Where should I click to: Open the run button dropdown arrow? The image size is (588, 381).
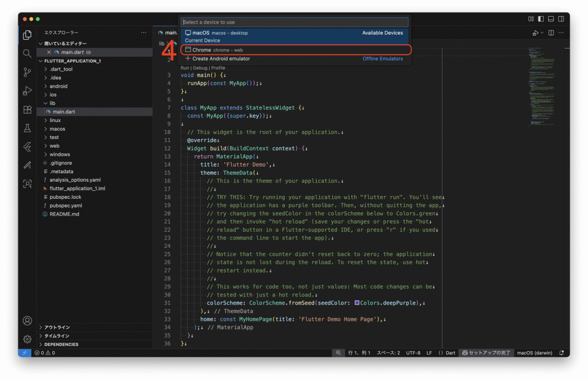(x=541, y=33)
